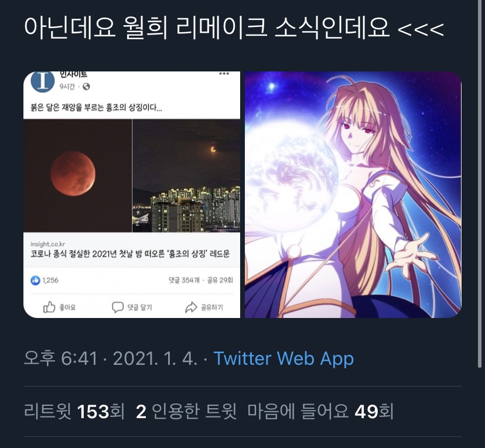Open the three-dot options menu on Facebook post
This screenshot has height=448, width=485.
click(224, 74)
